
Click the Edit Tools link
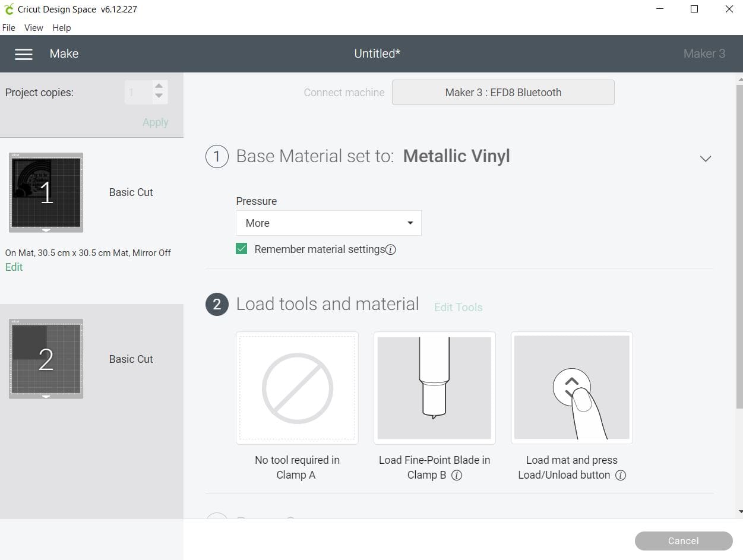pyautogui.click(x=459, y=308)
